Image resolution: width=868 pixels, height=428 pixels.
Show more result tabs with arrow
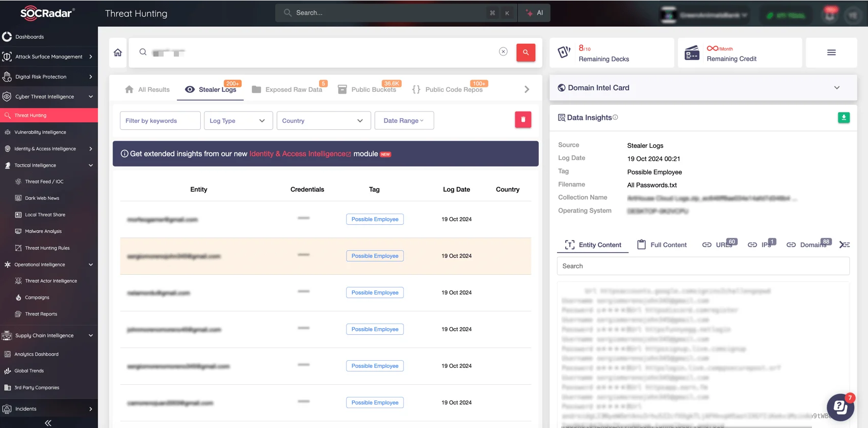(527, 90)
